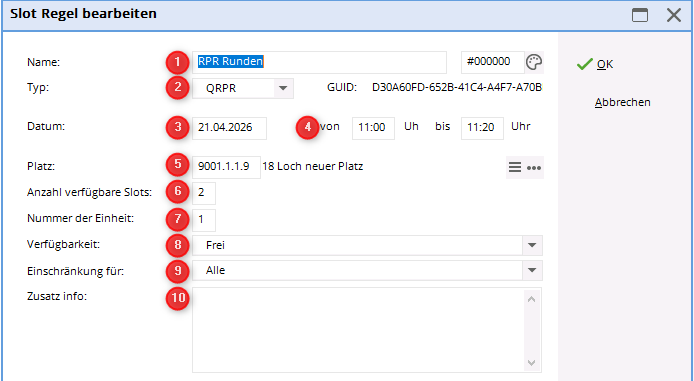Click the text 18 Loch neuer Platz
This screenshot has height=381, width=694.
[312, 167]
